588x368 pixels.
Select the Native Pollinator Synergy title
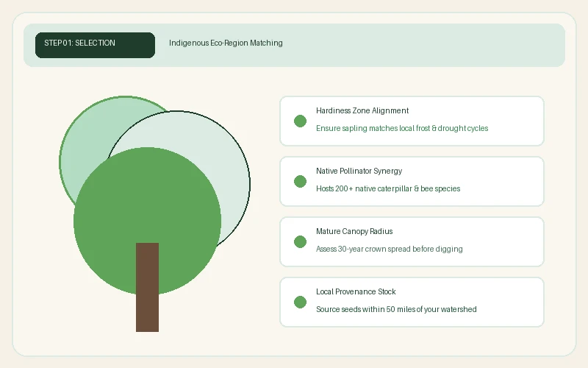[x=359, y=171]
